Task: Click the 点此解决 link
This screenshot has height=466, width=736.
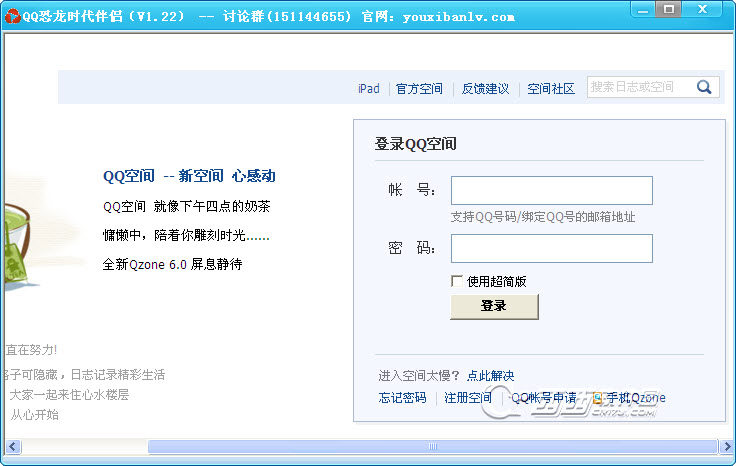Action: [x=491, y=375]
